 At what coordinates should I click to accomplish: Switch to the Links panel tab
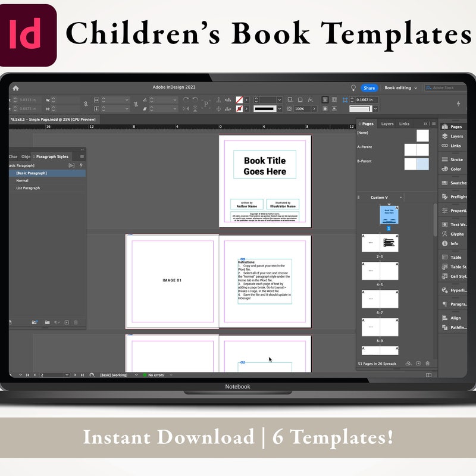pos(405,124)
